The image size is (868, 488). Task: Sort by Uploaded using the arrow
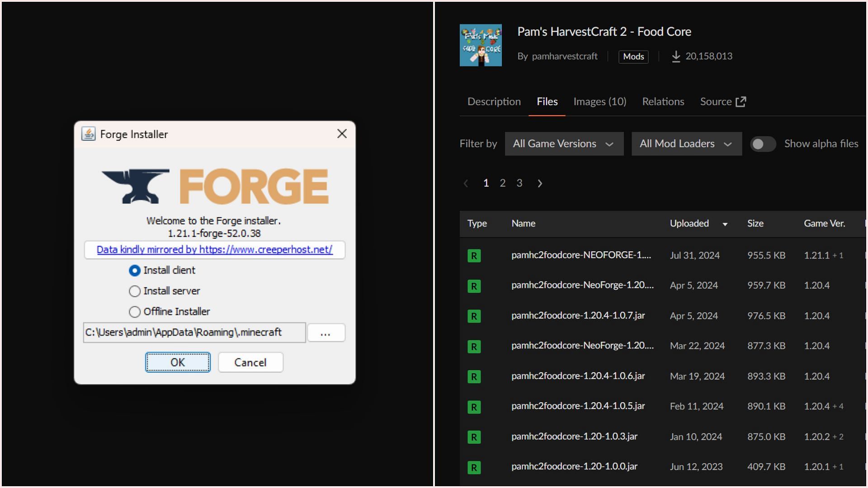[x=725, y=224]
